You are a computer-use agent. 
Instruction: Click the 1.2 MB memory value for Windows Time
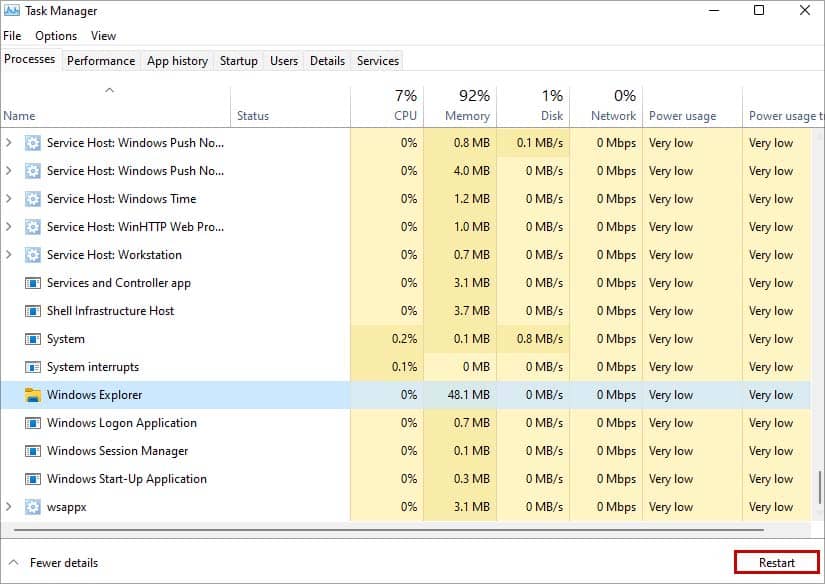[x=471, y=199]
